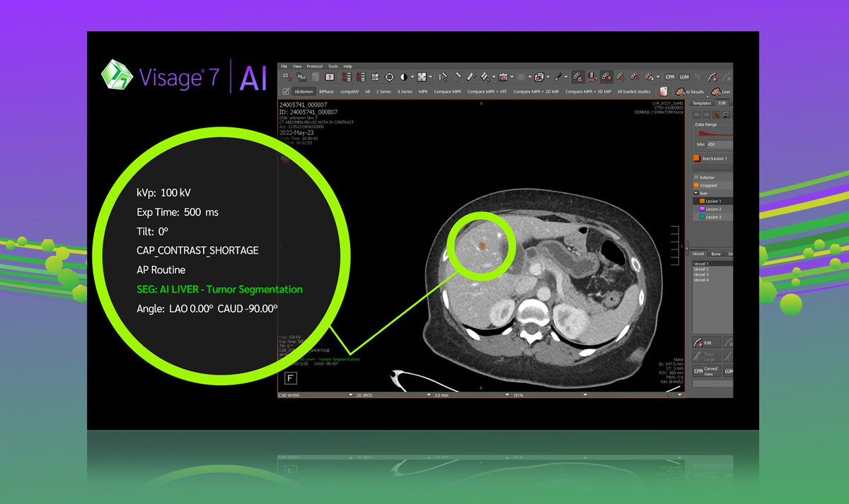Open the Tools menu
849x504 pixels.
pos(333,66)
